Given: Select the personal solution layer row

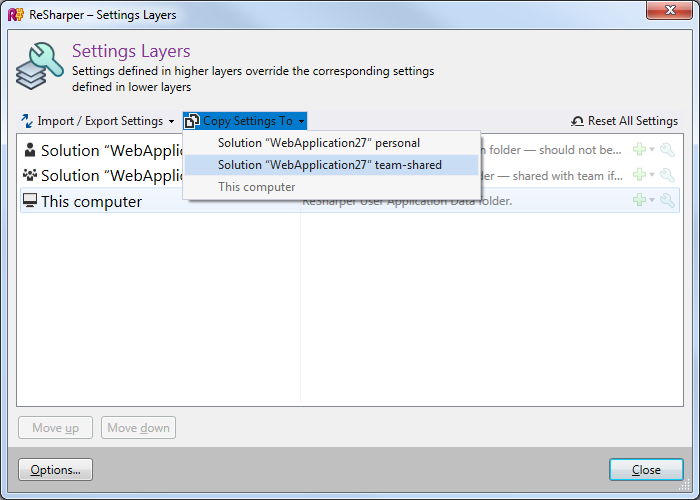Looking at the screenshot, I should (350, 150).
